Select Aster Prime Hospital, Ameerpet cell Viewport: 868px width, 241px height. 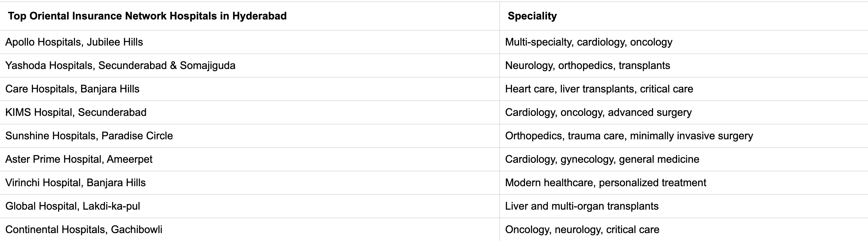[x=79, y=159]
